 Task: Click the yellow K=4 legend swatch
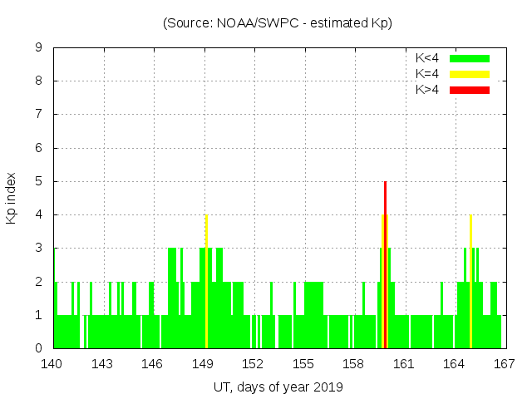(x=470, y=74)
